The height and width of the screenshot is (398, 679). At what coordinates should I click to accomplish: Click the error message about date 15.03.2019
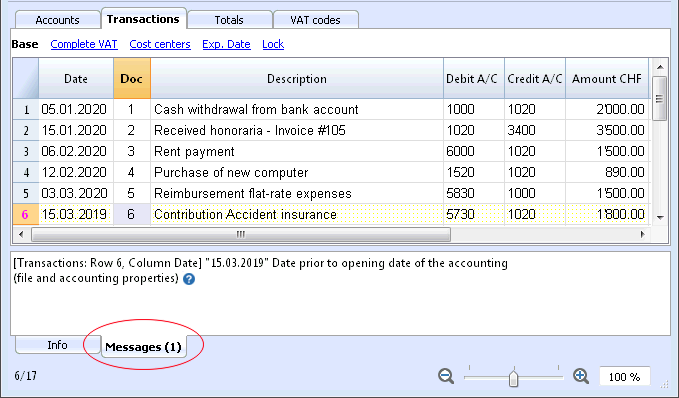(260, 271)
